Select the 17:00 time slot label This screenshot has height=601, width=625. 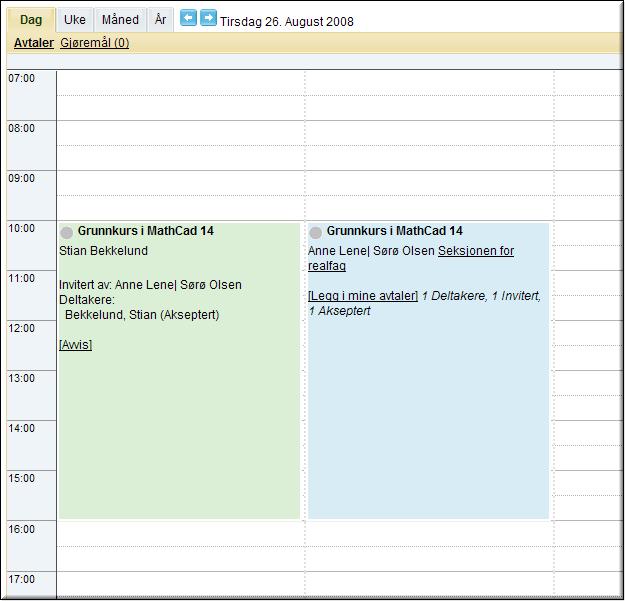pos(22,579)
